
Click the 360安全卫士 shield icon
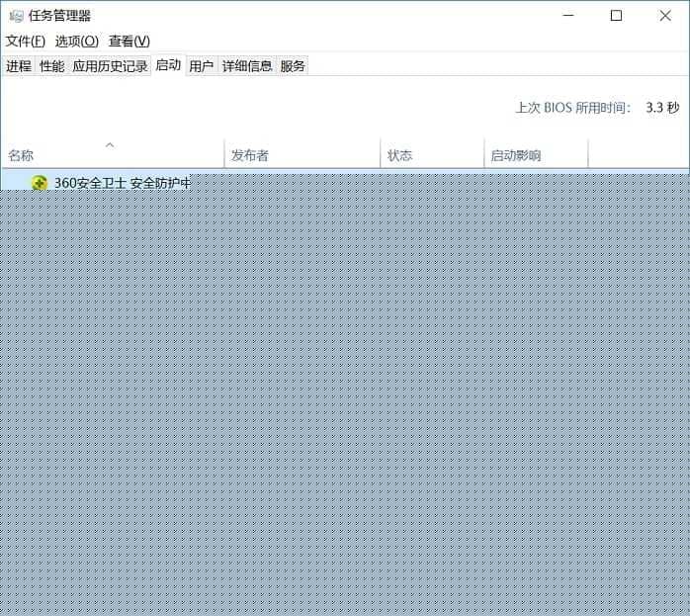pyautogui.click(x=40, y=182)
